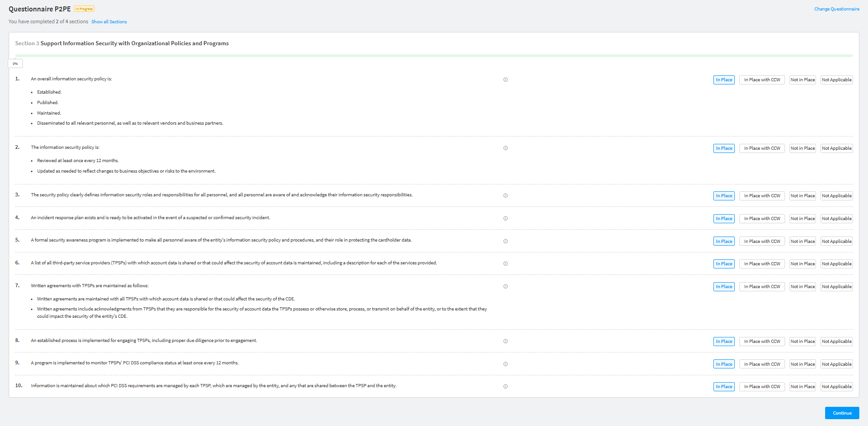Set question 6 to 'Not in Place'
This screenshot has width=868, height=426.
[802, 264]
